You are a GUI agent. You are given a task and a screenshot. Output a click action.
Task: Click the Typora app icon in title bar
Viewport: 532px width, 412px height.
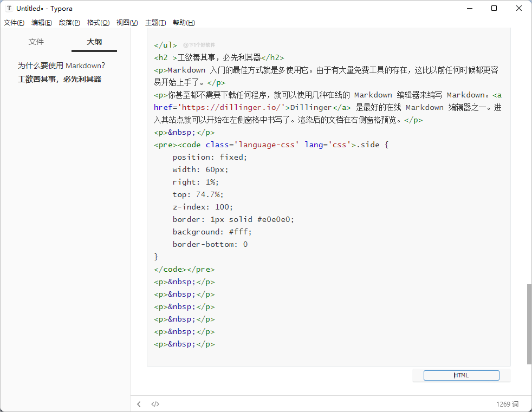pos(9,8)
